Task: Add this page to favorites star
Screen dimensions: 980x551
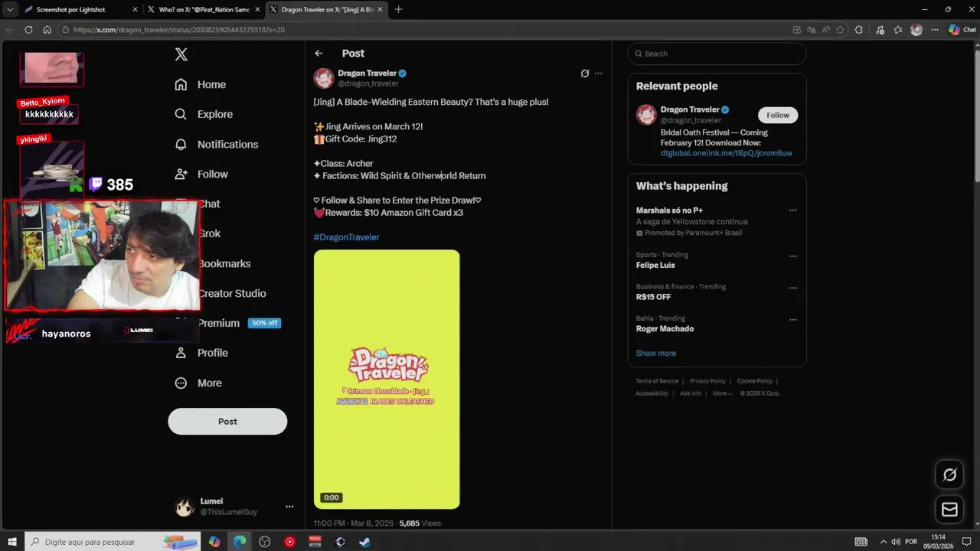Action: point(840,30)
